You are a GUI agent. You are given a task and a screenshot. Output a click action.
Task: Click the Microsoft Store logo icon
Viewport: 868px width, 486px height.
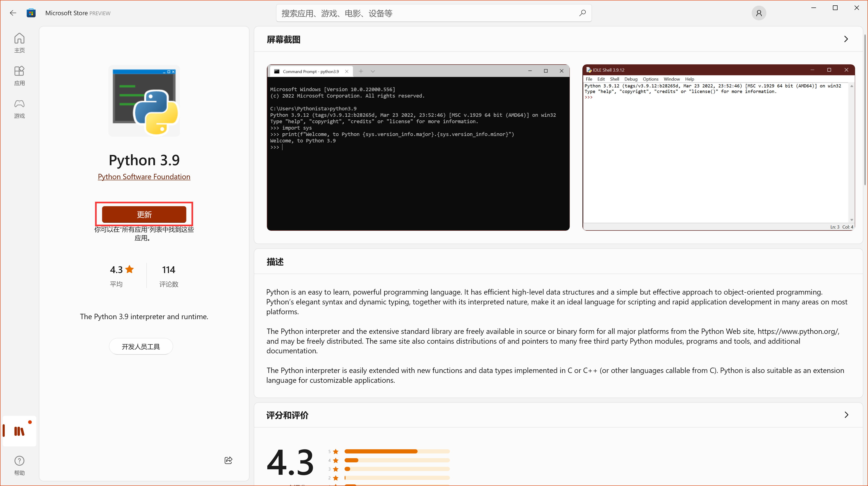click(31, 13)
